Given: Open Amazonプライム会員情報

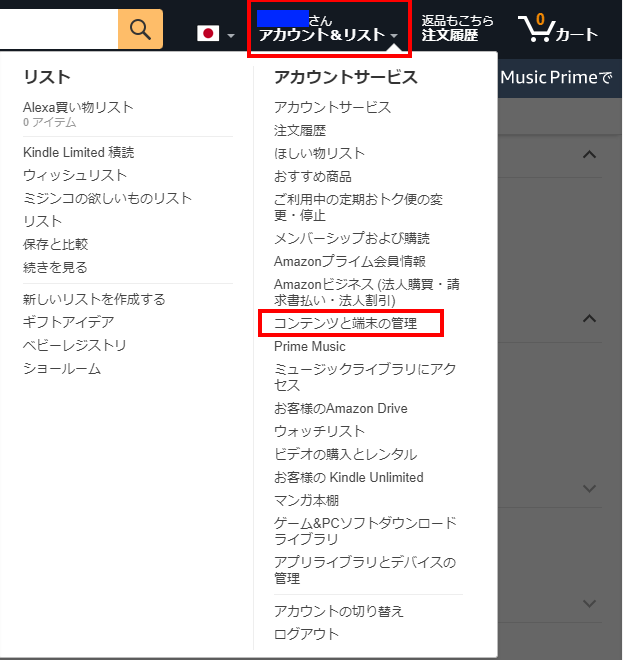Looking at the screenshot, I should [x=350, y=261].
